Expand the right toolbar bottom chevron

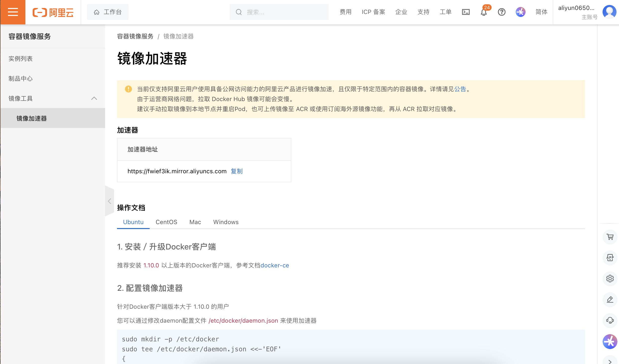610,362
